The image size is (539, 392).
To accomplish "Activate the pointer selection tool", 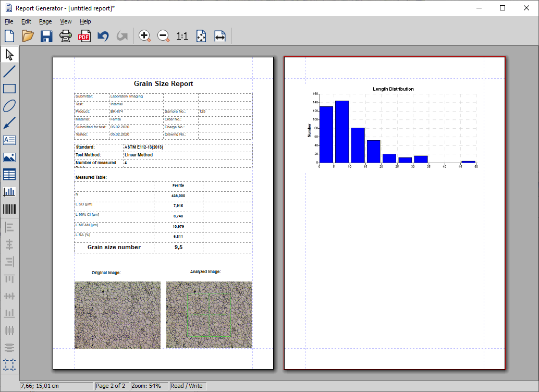I will (9, 54).
